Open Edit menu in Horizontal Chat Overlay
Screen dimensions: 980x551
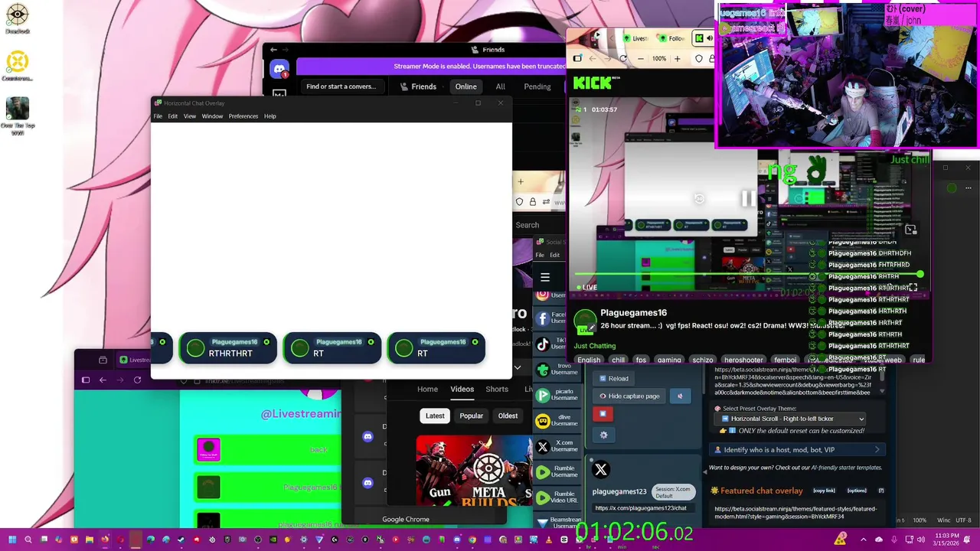pyautogui.click(x=173, y=116)
